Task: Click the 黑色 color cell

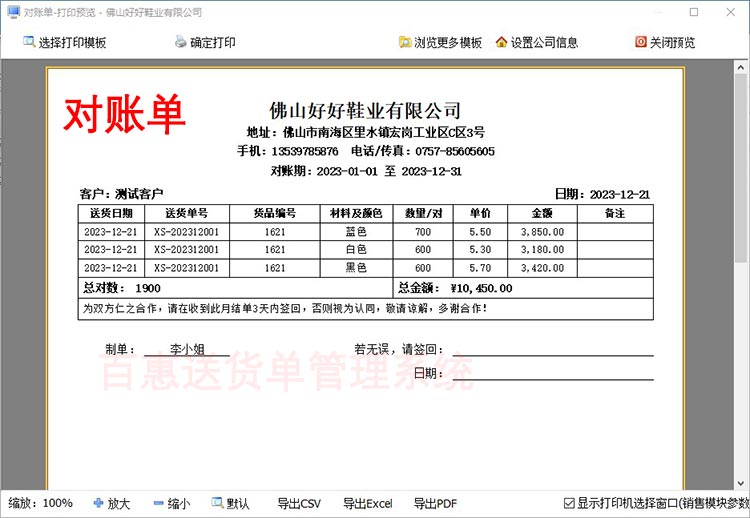Action: tap(356, 268)
